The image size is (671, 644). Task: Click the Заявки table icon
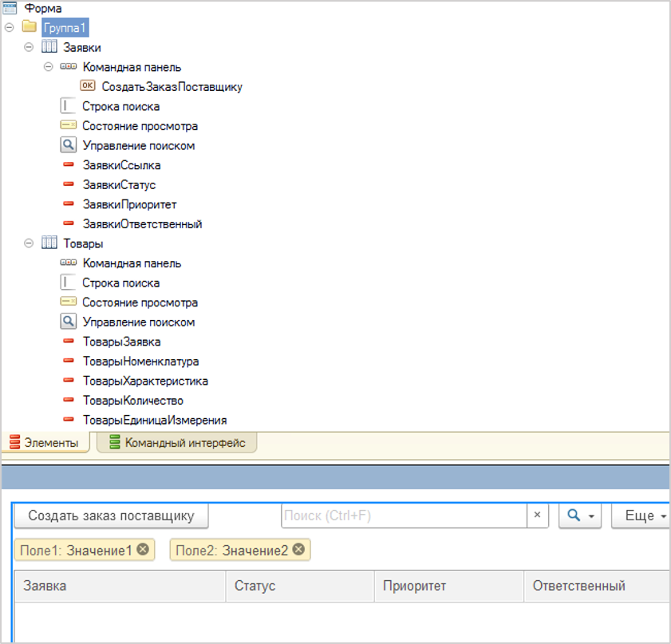click(x=49, y=48)
